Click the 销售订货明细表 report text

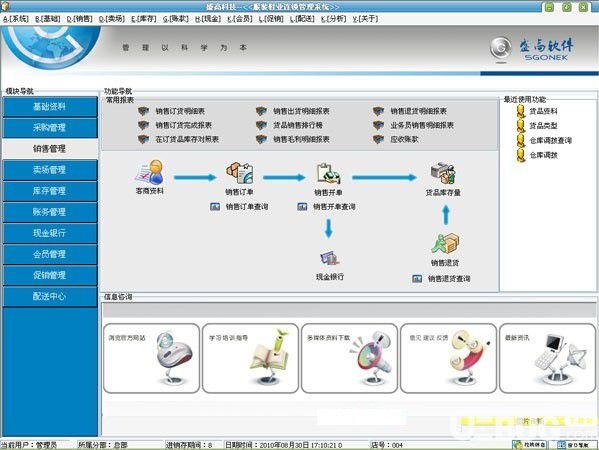[x=180, y=111]
